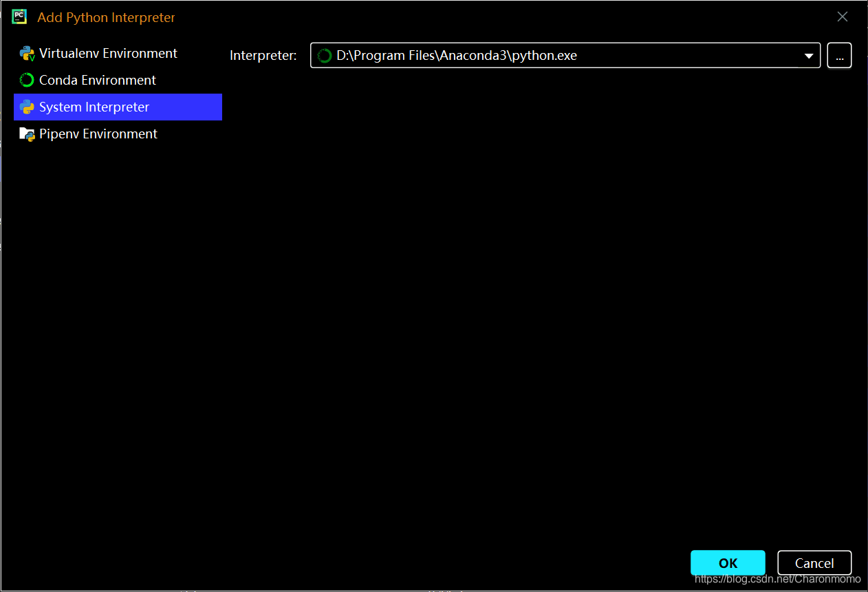
Task: Click the Pipenv folder icon
Action: pyautogui.click(x=27, y=134)
